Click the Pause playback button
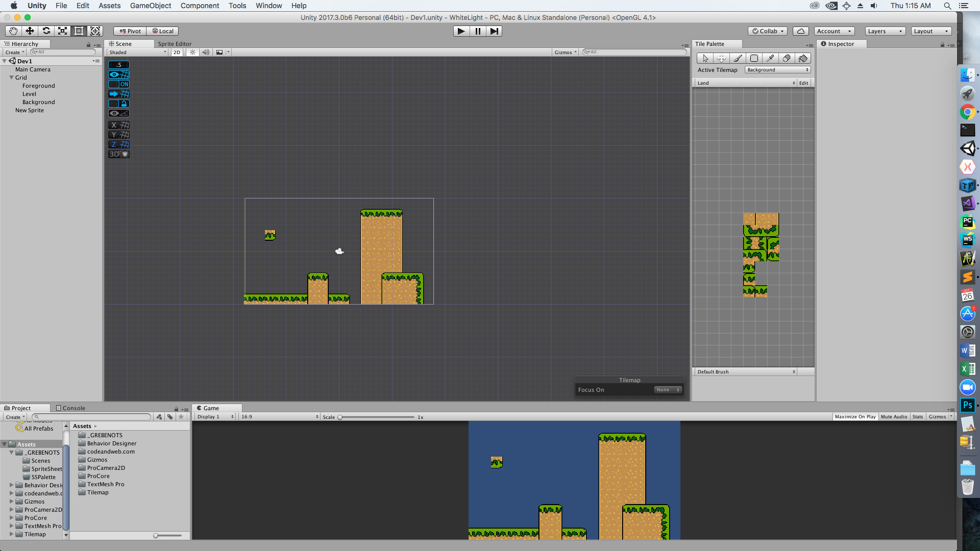Viewport: 980px width, 551px height. tap(478, 31)
